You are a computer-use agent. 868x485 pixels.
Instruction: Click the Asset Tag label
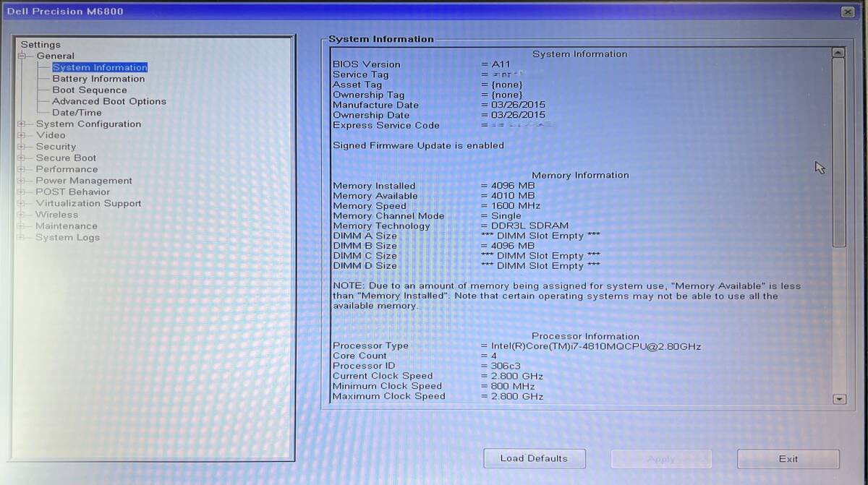(357, 85)
